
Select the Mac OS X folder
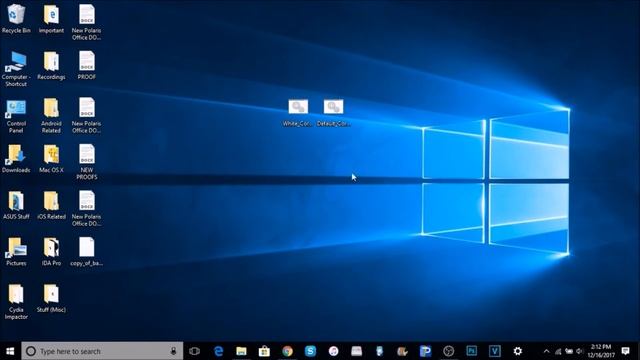[x=51, y=159]
